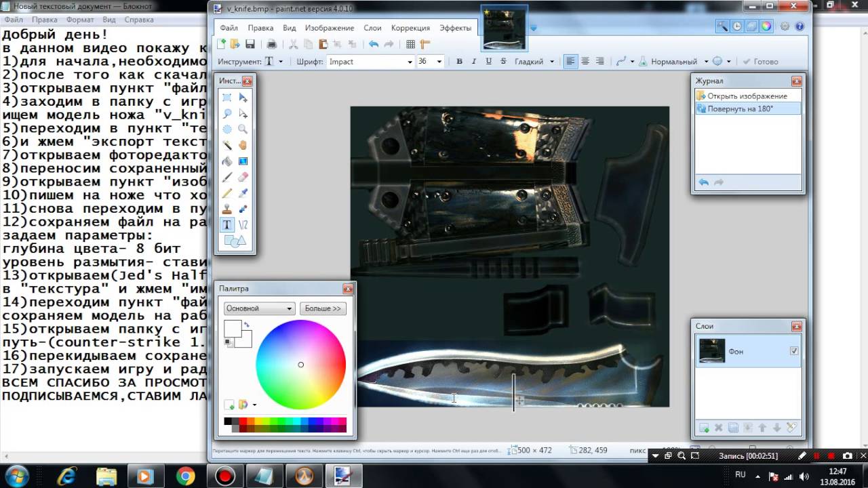The height and width of the screenshot is (488, 868).
Task: Set text alignment to center
Action: [585, 61]
